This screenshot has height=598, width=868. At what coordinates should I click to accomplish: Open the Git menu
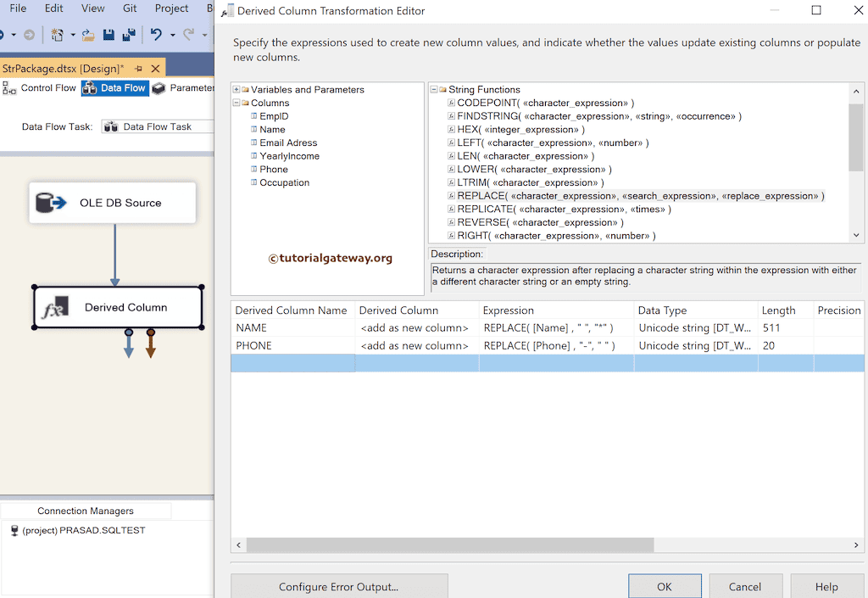(129, 8)
